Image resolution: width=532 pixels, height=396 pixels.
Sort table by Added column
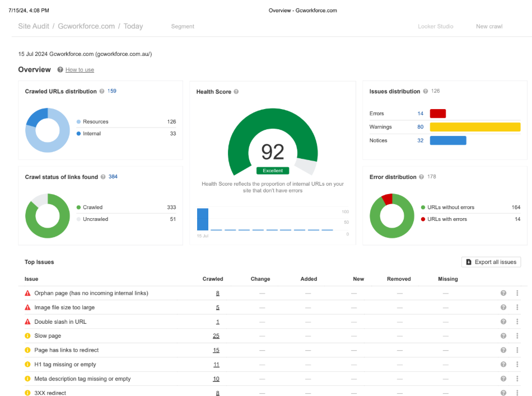point(309,279)
